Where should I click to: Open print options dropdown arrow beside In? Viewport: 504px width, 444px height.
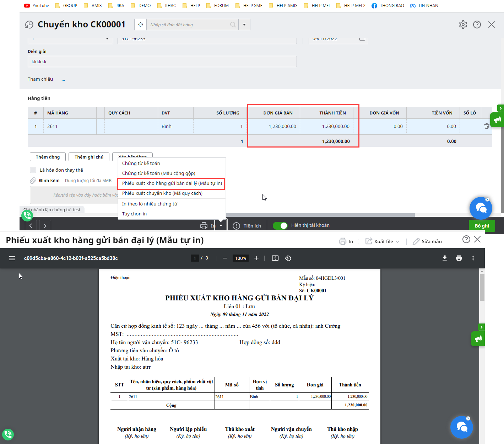pos(221,226)
